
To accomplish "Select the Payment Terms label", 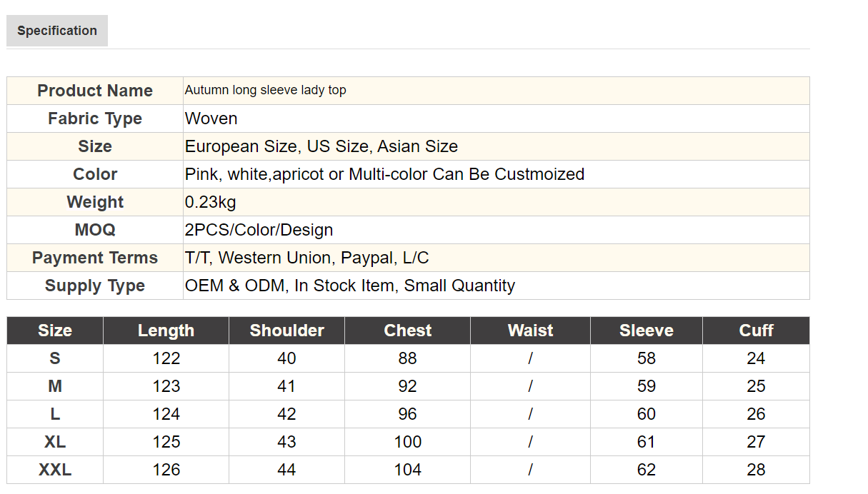I will click(95, 258).
